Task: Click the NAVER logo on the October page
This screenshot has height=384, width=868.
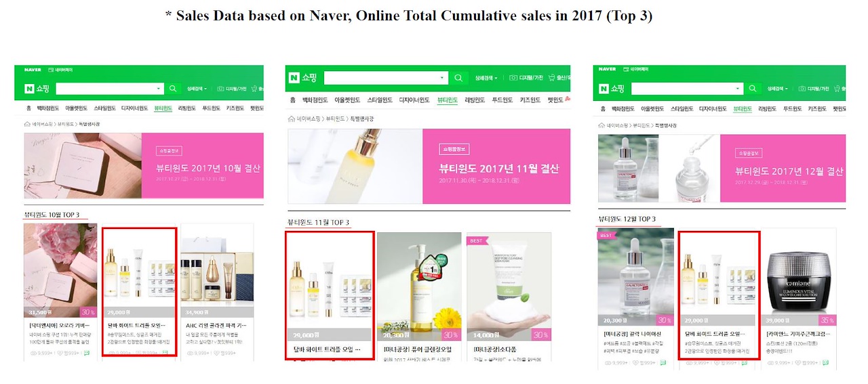Action: click(33, 70)
